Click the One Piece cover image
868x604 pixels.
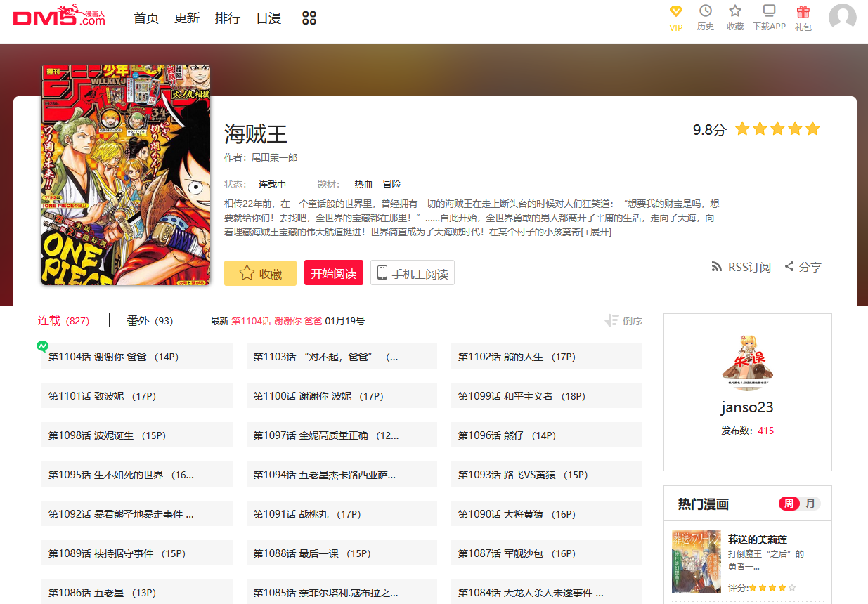point(126,175)
